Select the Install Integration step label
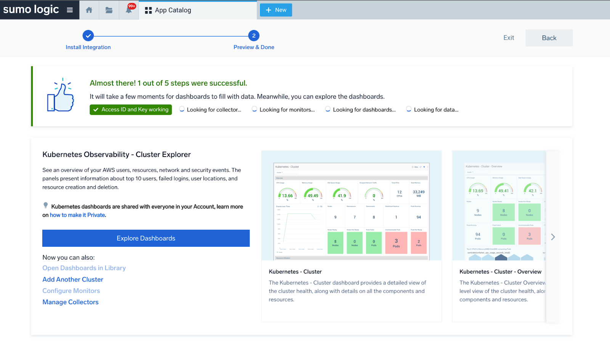Image resolution: width=610 pixels, height=364 pixels. [88, 47]
